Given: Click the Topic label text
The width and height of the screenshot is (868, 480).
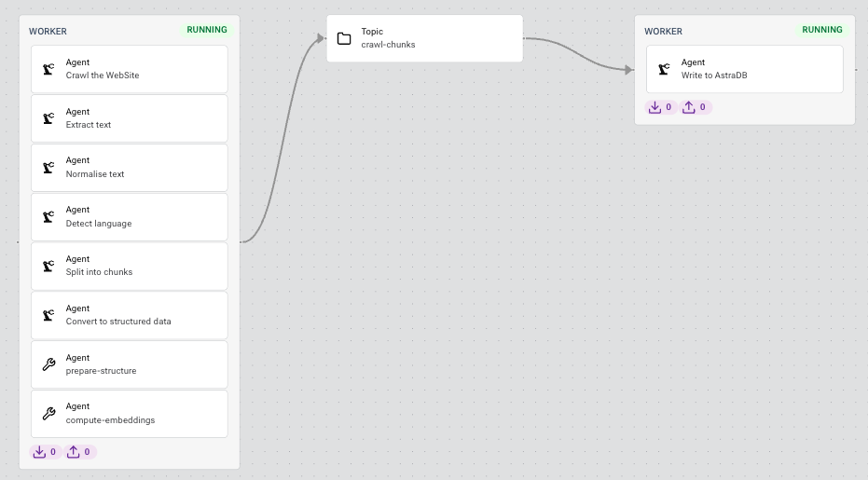Looking at the screenshot, I should coord(372,32).
